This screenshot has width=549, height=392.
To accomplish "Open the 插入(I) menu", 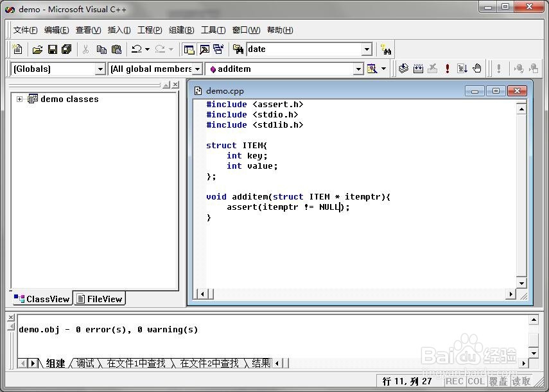I will point(119,30).
